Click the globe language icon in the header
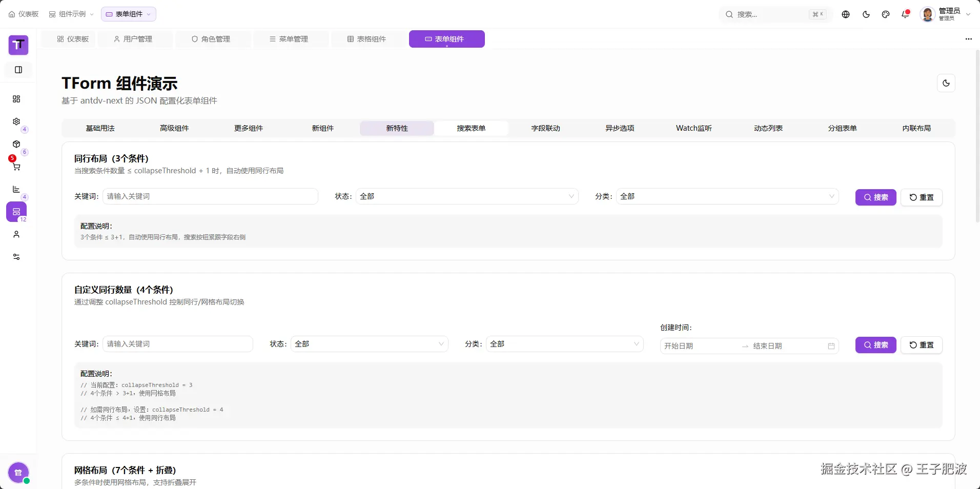Screen dimensions: 980x489 (846, 14)
